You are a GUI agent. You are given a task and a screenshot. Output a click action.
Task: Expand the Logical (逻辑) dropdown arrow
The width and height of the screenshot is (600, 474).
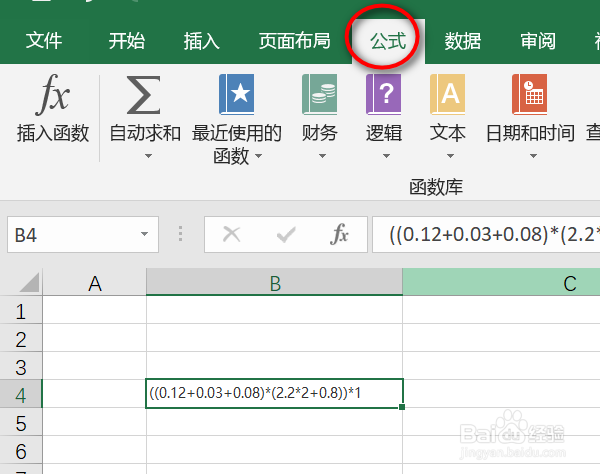pos(386,156)
